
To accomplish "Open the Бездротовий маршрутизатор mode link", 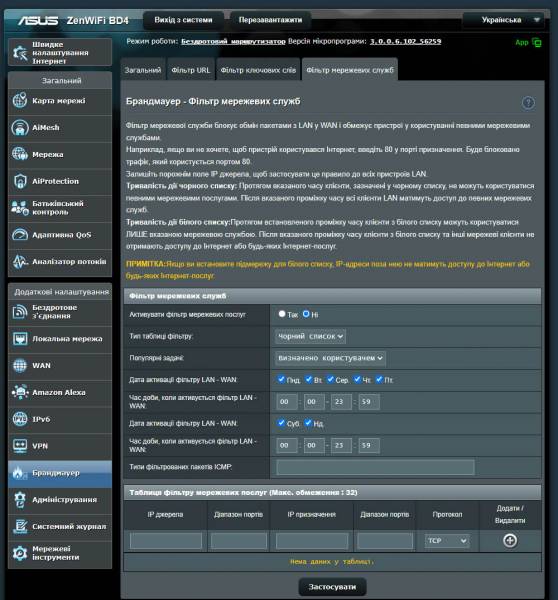I will (x=233, y=41).
